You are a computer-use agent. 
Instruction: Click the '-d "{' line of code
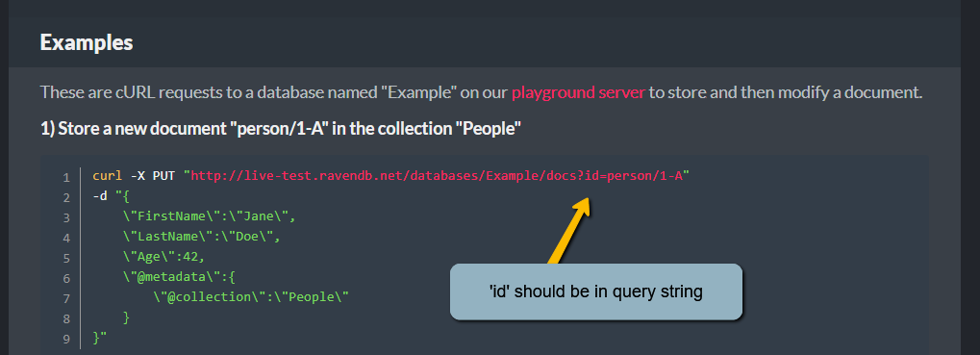[x=111, y=196]
